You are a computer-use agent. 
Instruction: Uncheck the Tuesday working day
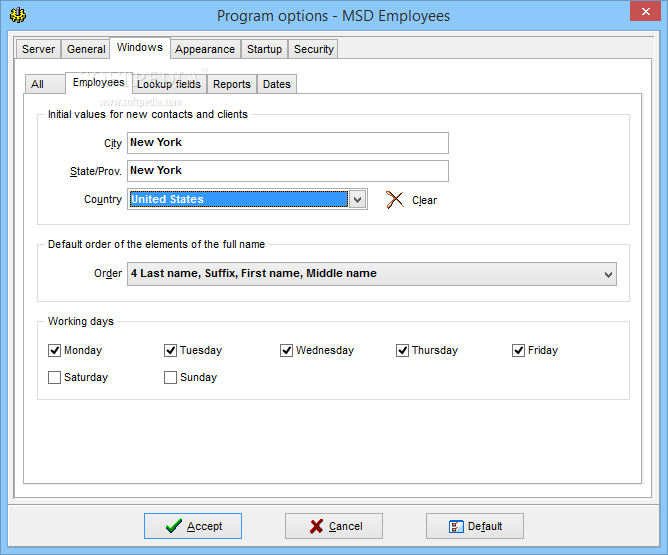(x=170, y=350)
